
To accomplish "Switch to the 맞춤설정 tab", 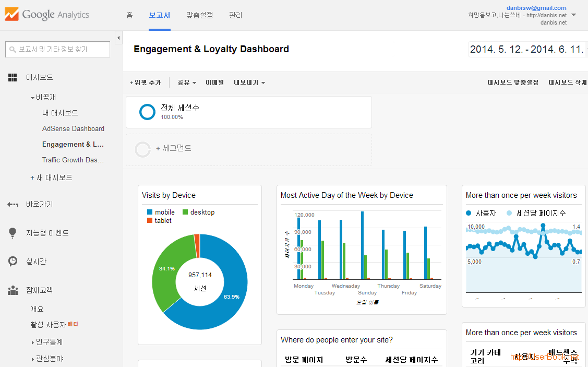I will tap(199, 15).
